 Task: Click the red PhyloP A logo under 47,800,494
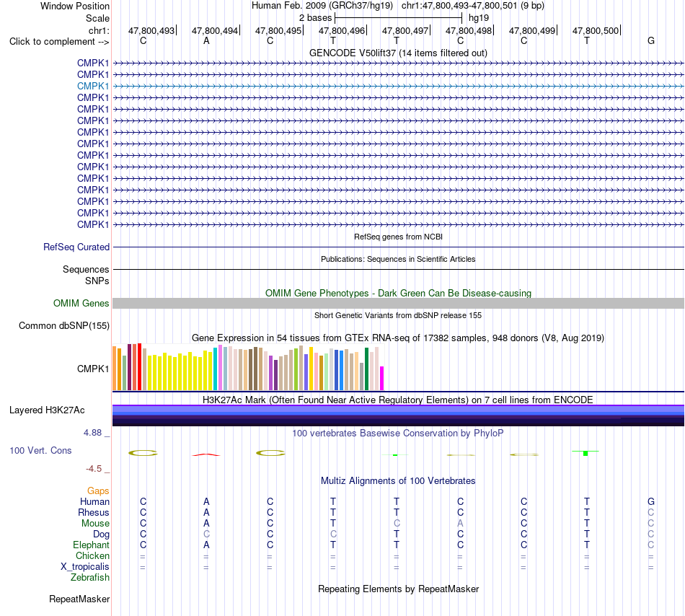click(x=206, y=455)
